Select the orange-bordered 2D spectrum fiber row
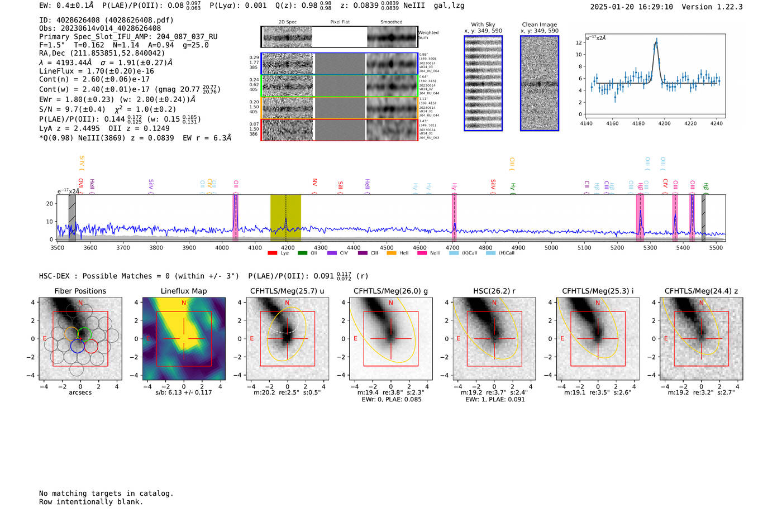This screenshot has width=782, height=532. [x=340, y=108]
